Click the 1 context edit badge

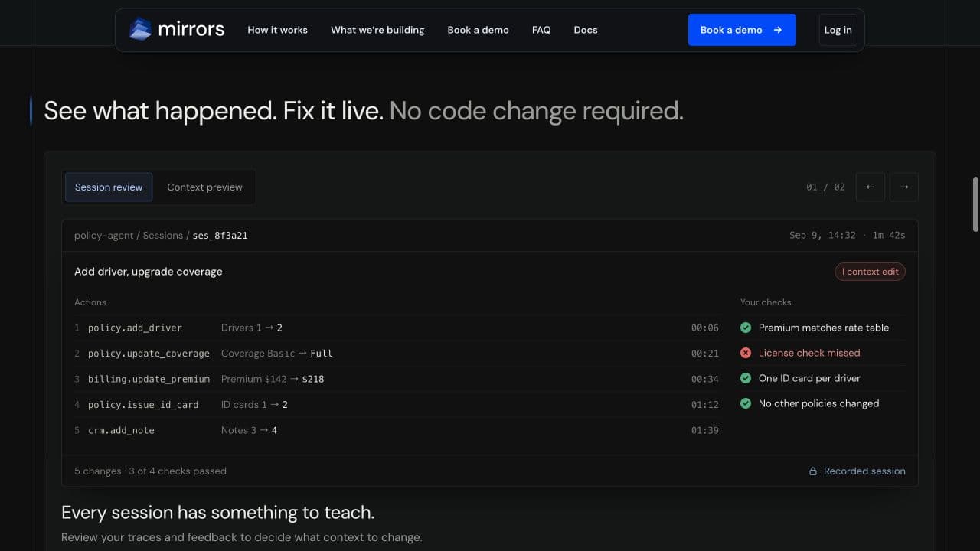pos(870,272)
